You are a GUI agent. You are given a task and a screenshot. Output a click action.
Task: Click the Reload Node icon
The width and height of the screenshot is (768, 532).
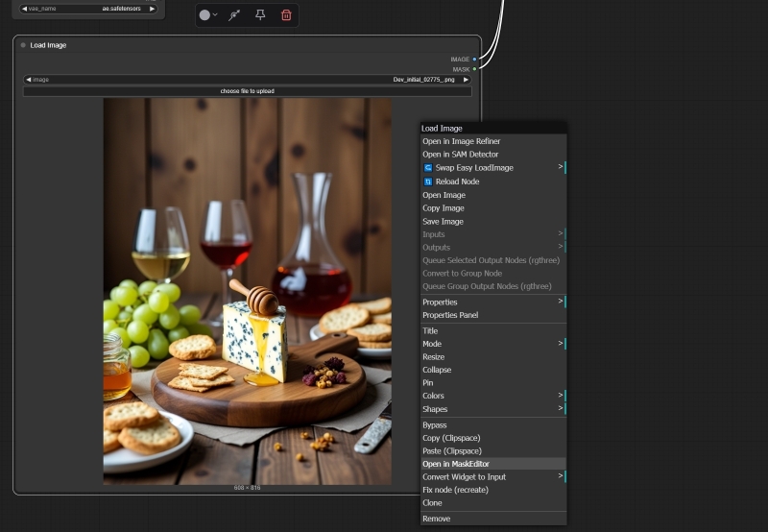point(428,181)
